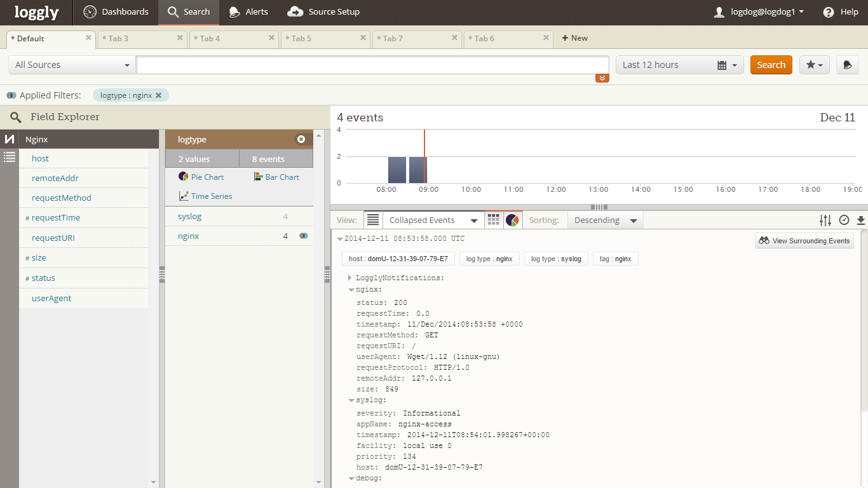Open the All Sources dropdown
This screenshot has height=488, width=868.
pos(72,65)
